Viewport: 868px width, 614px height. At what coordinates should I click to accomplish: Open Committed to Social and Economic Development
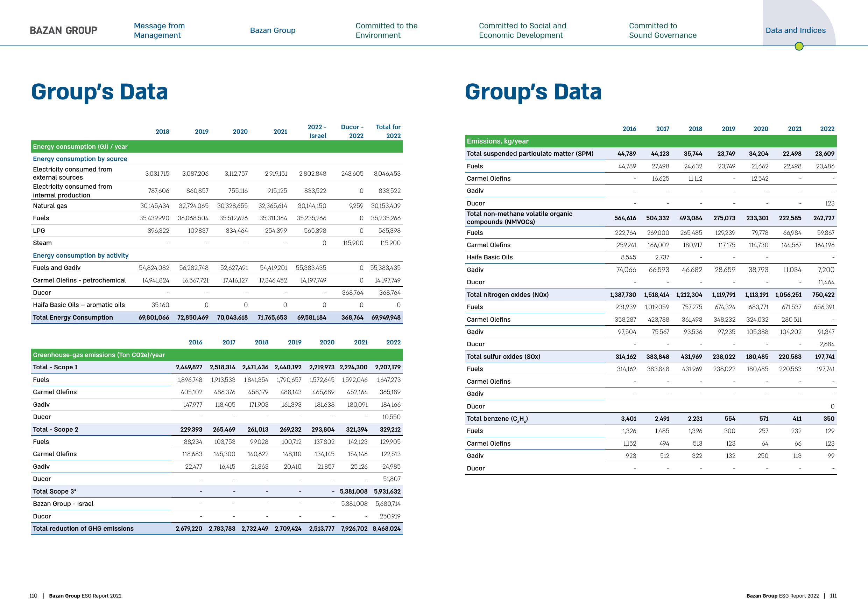point(522,30)
